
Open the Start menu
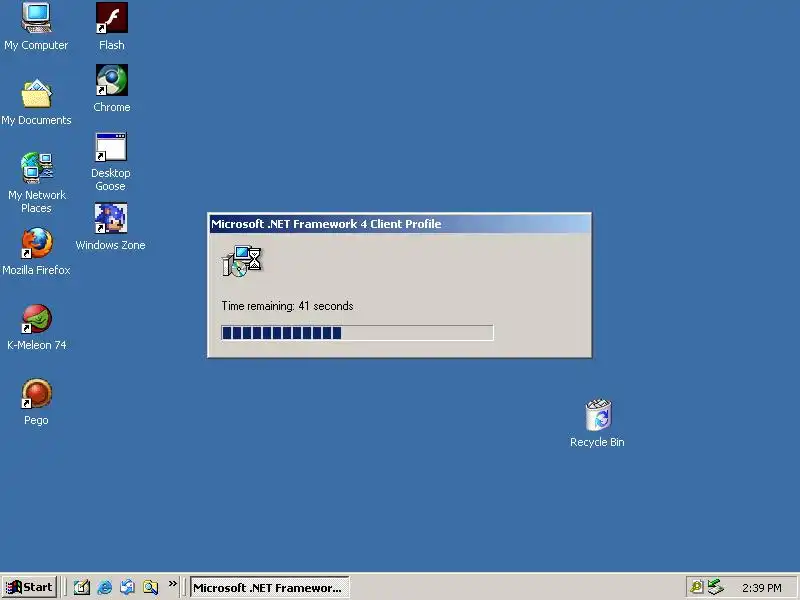[29, 587]
